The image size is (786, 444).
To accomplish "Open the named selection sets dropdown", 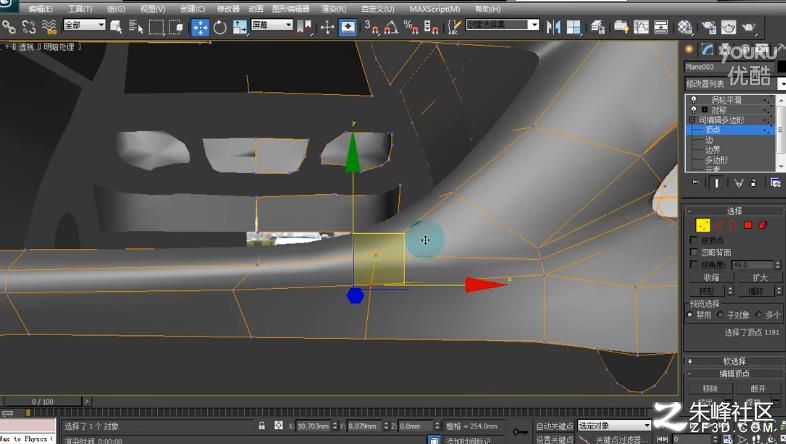I will pos(502,25).
